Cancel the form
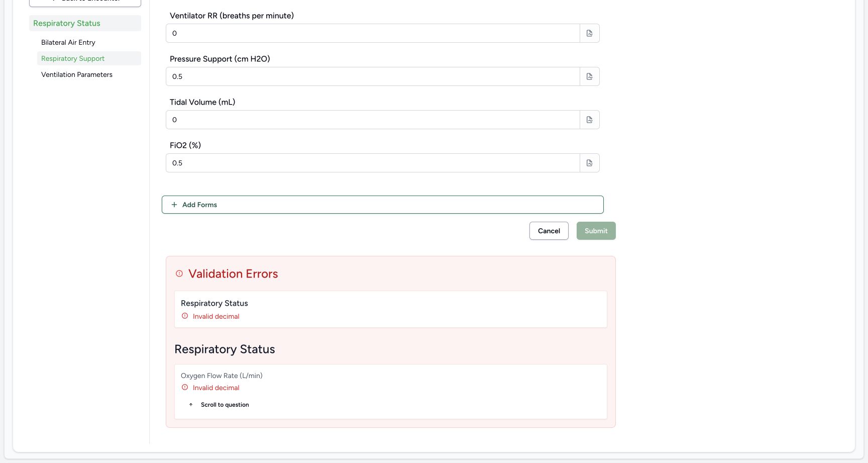The image size is (868, 463). [x=549, y=231]
